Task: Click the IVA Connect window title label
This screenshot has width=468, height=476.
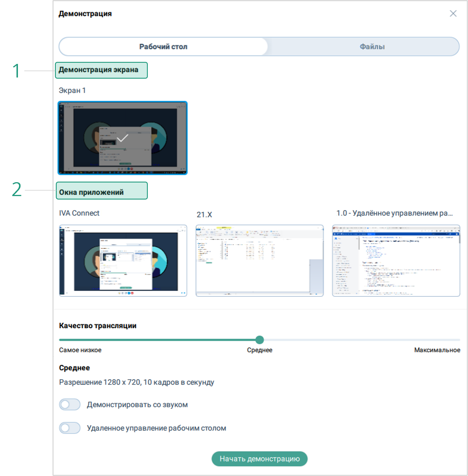Action: click(x=79, y=213)
